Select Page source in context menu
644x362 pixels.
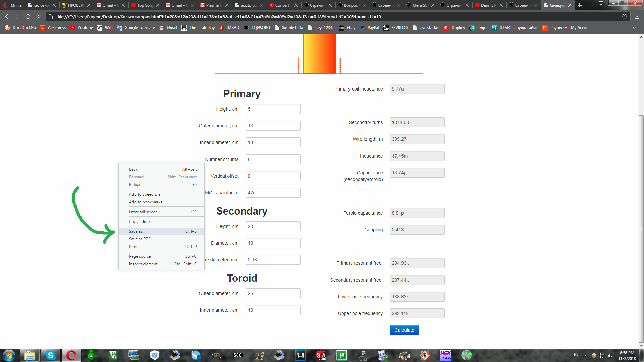[x=140, y=256]
